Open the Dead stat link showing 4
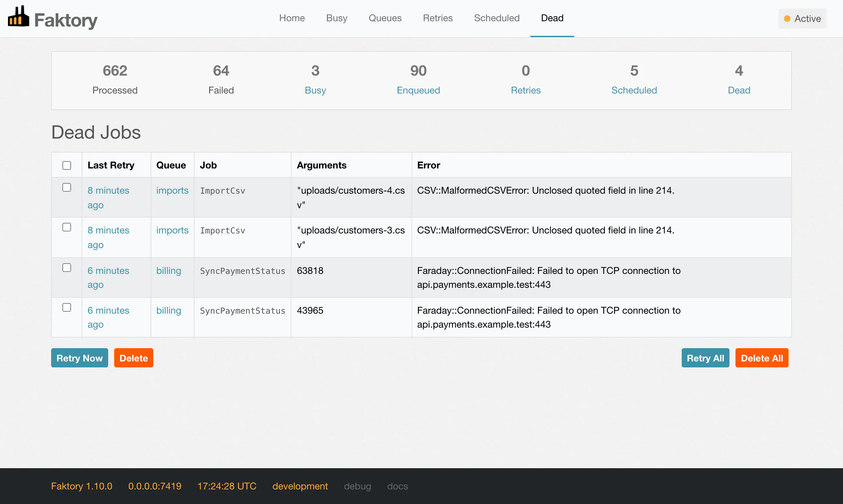Image resolution: width=843 pixels, height=504 pixels. 739,90
